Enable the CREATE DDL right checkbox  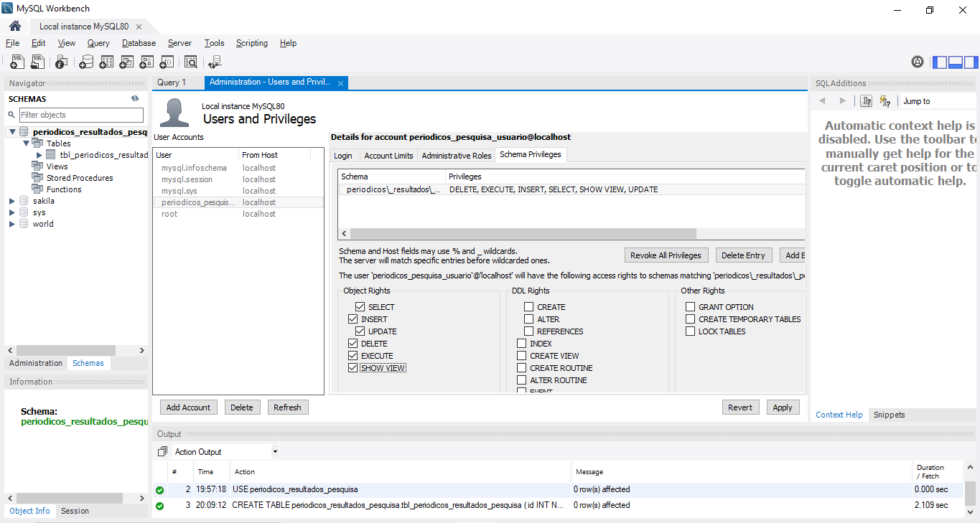[x=529, y=307]
